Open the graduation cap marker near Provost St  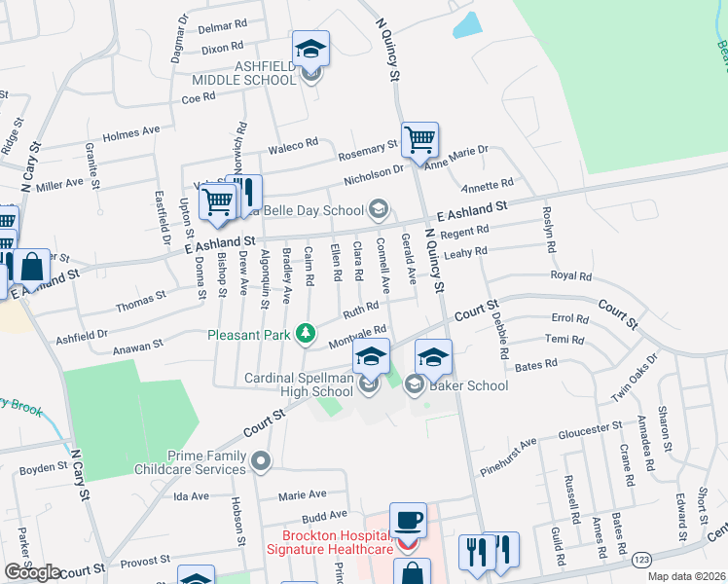(196, 574)
